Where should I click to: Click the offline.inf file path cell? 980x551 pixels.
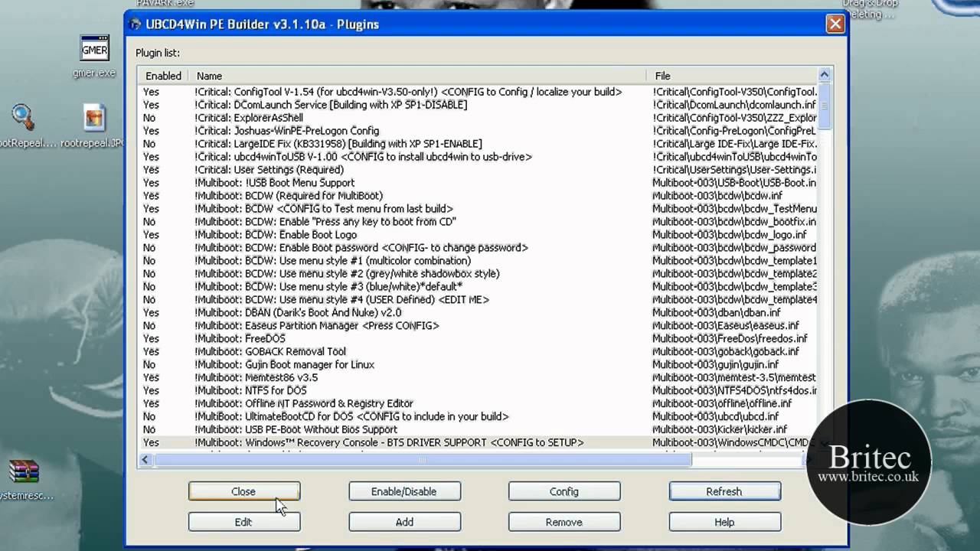point(722,403)
